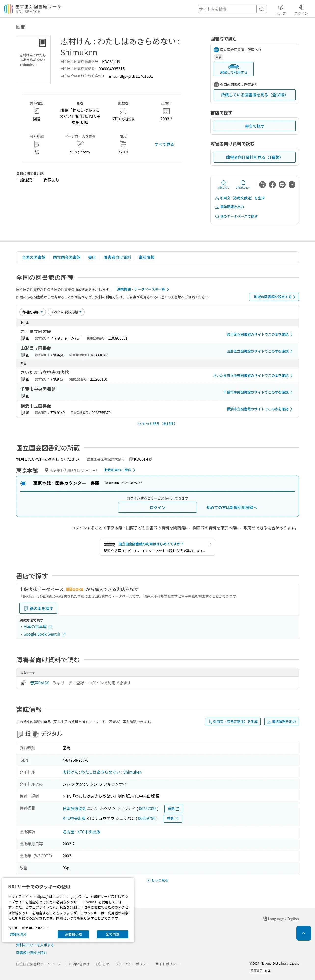Viewport: 315px width, 980px height.
Task: Click 典拠 button for KTC中央出版
Action: 173,819
